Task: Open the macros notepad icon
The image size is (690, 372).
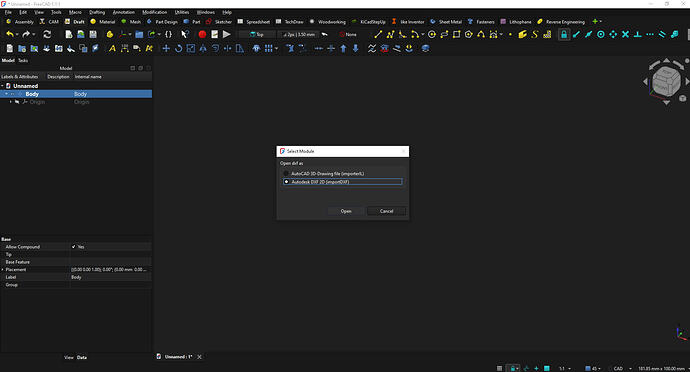Action: pyautogui.click(x=214, y=34)
